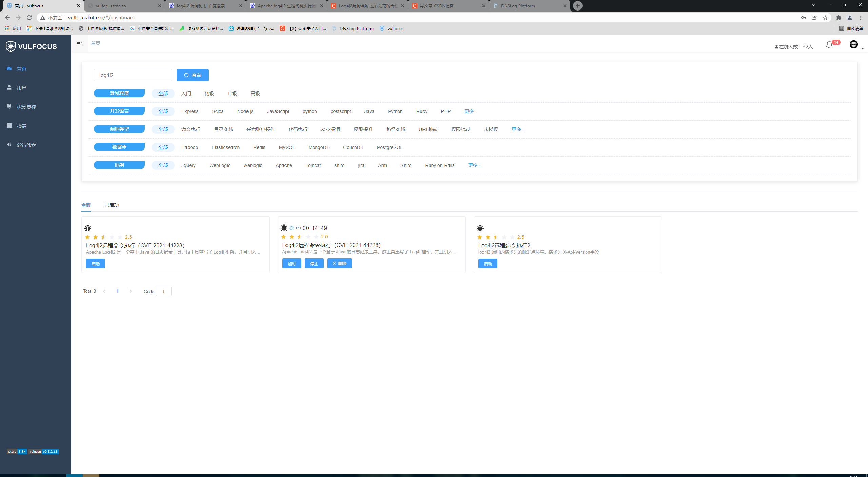The image size is (868, 477).
Task: Open 公告列表 in the sidebar
Action: 26,145
